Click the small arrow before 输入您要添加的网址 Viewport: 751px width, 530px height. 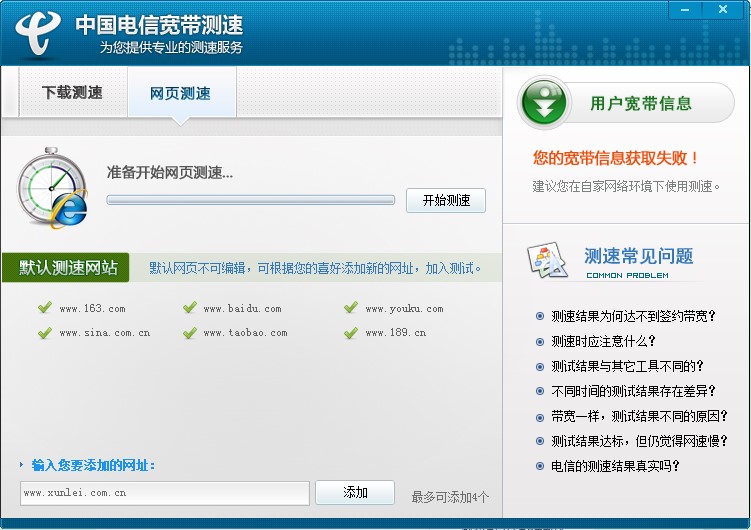22,464
